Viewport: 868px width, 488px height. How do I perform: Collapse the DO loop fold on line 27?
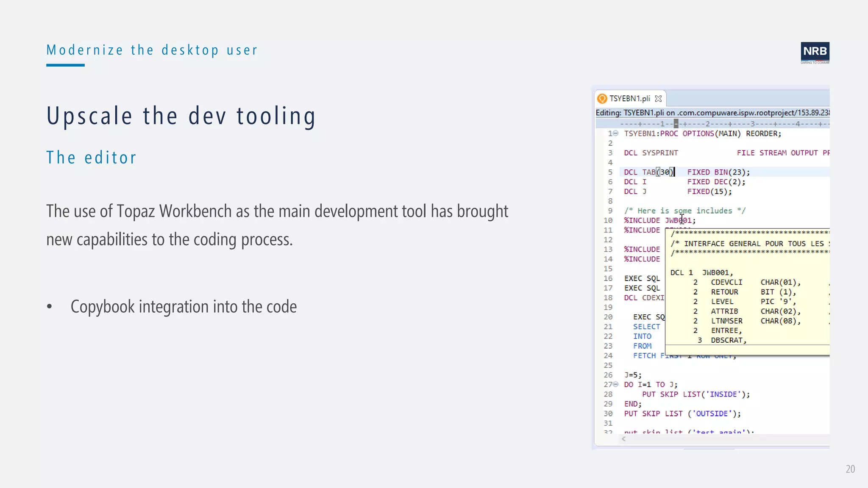616,385
